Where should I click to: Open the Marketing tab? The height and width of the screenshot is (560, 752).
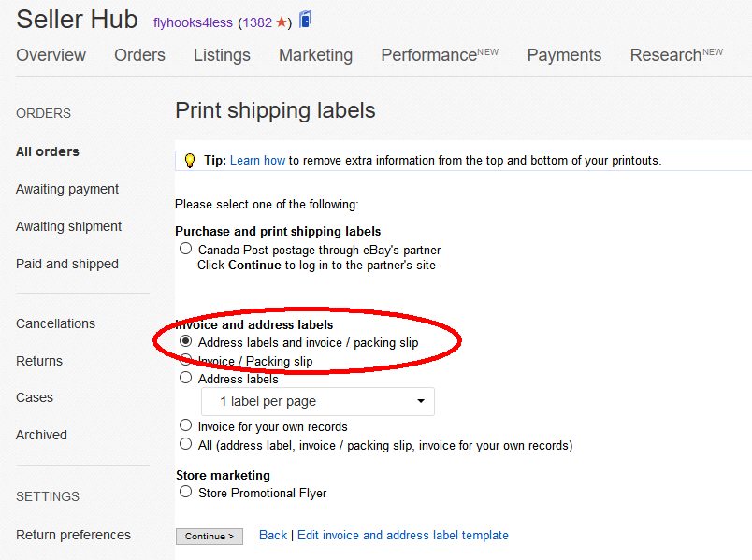[315, 56]
